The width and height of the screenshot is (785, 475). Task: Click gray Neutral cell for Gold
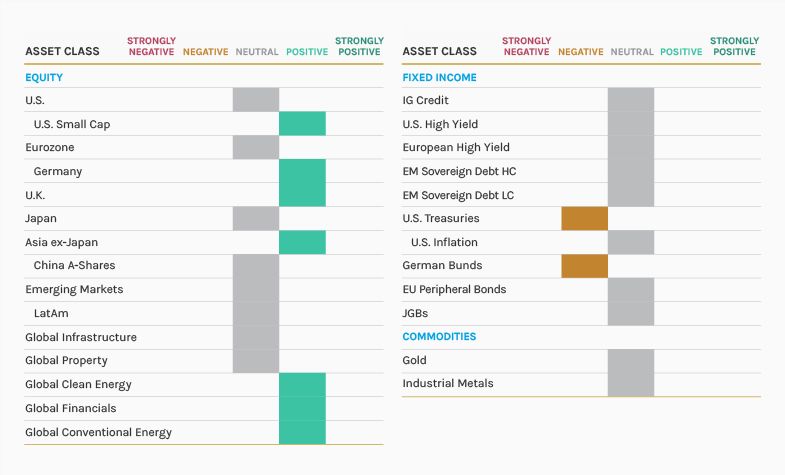click(x=631, y=360)
